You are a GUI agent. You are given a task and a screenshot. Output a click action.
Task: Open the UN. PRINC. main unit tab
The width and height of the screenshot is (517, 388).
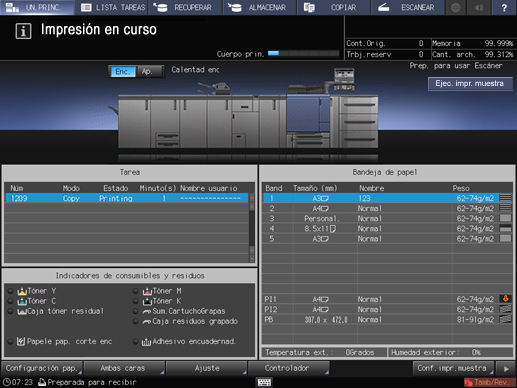(x=37, y=7)
